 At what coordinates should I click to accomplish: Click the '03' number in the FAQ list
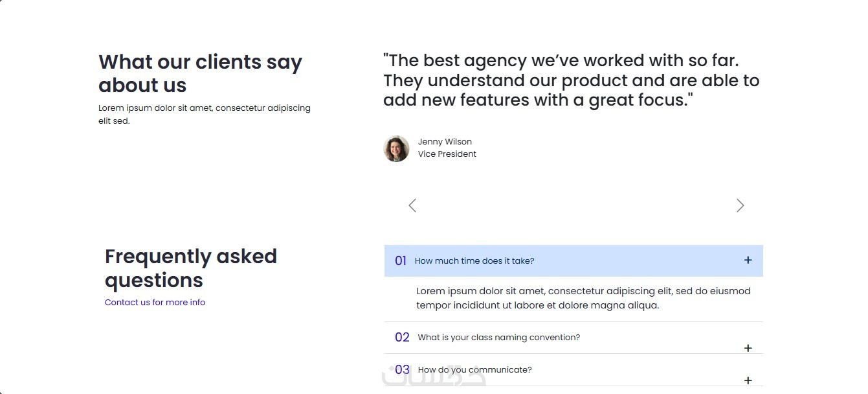click(x=402, y=370)
